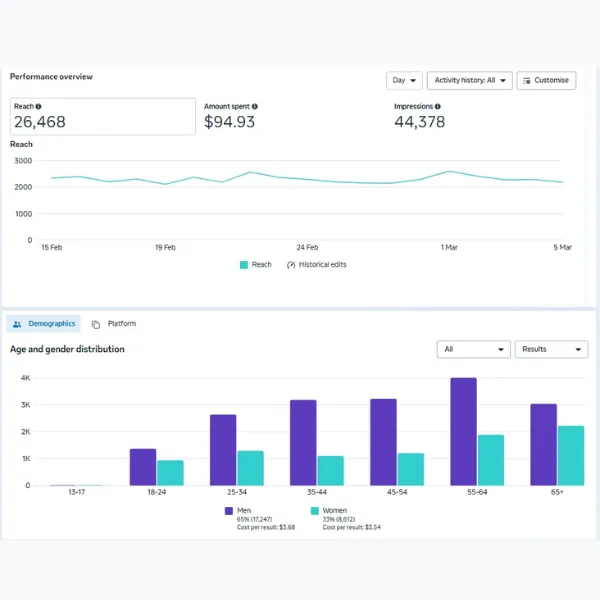
Task: Click the Performance overview heading
Action: click(51, 77)
